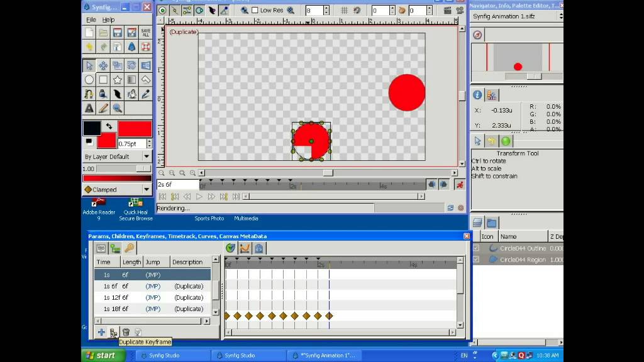Screen dimensions: 644x362
Task: Step up the future onion skin spinner
Action: [429, 8]
